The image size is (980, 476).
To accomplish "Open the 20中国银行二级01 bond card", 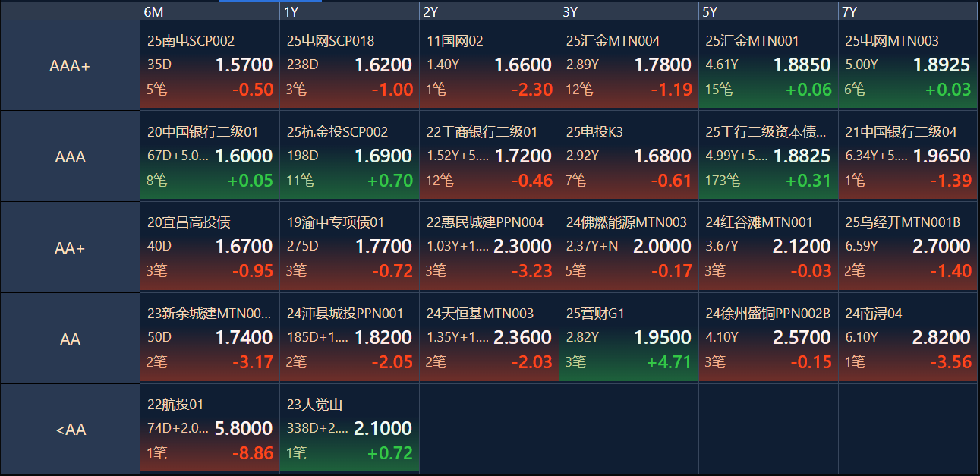I will tap(210, 156).
